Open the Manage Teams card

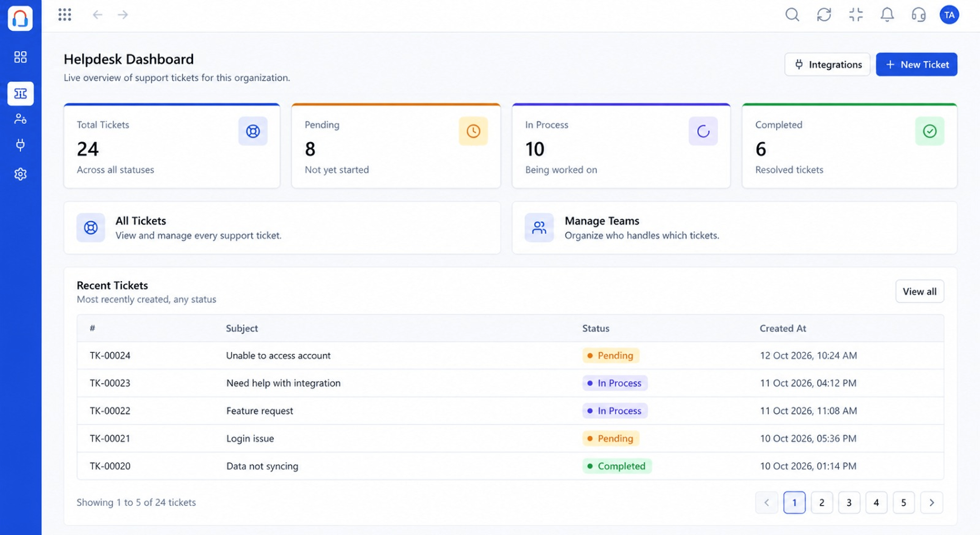[734, 228]
